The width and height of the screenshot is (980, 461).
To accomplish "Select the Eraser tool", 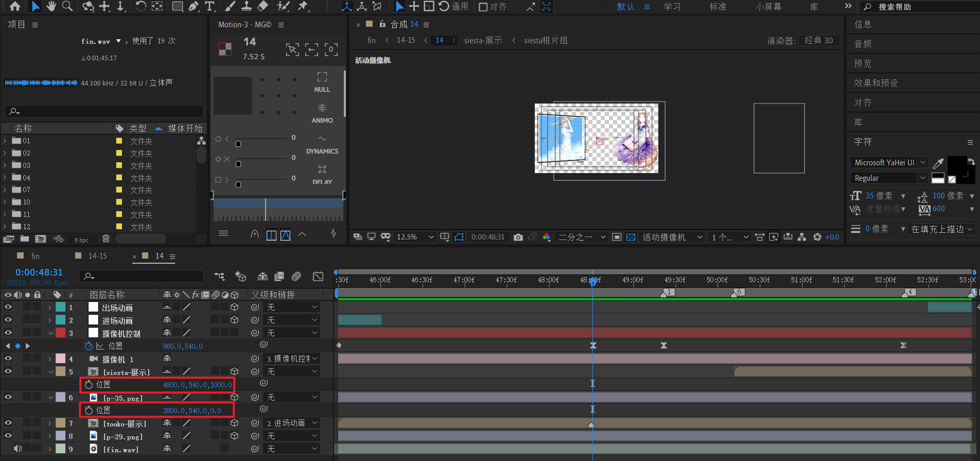I will click(x=262, y=6).
